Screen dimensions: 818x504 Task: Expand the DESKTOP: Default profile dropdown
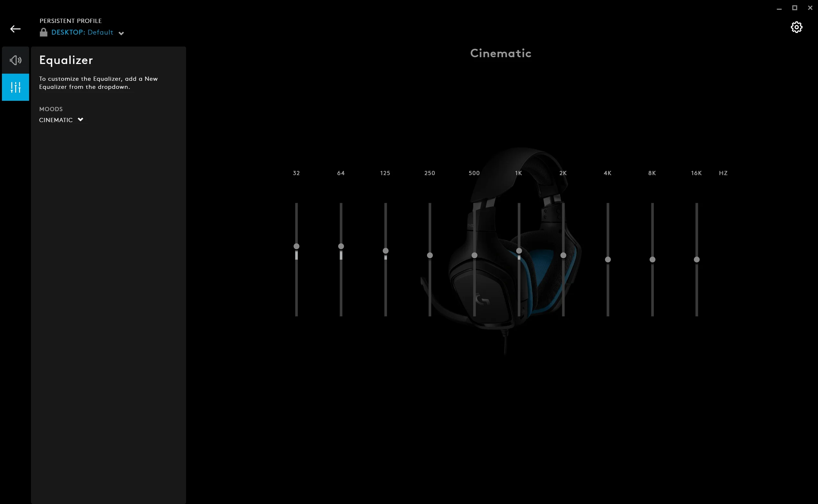tap(121, 33)
